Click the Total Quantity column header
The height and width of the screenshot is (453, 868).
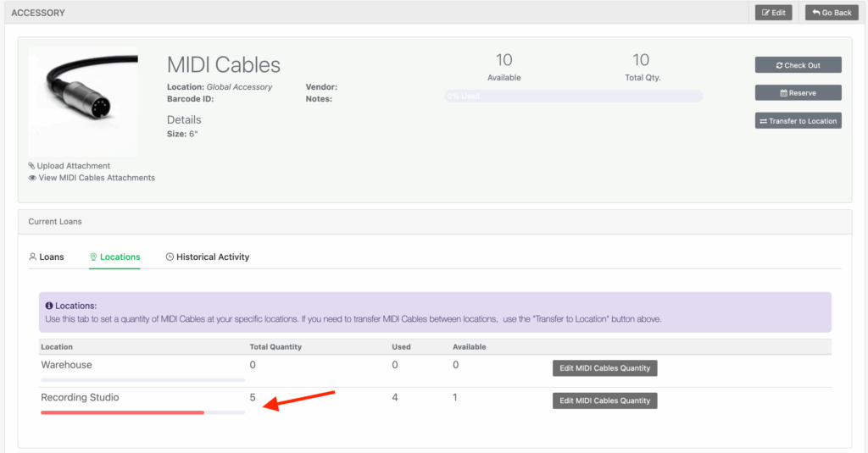click(x=275, y=347)
